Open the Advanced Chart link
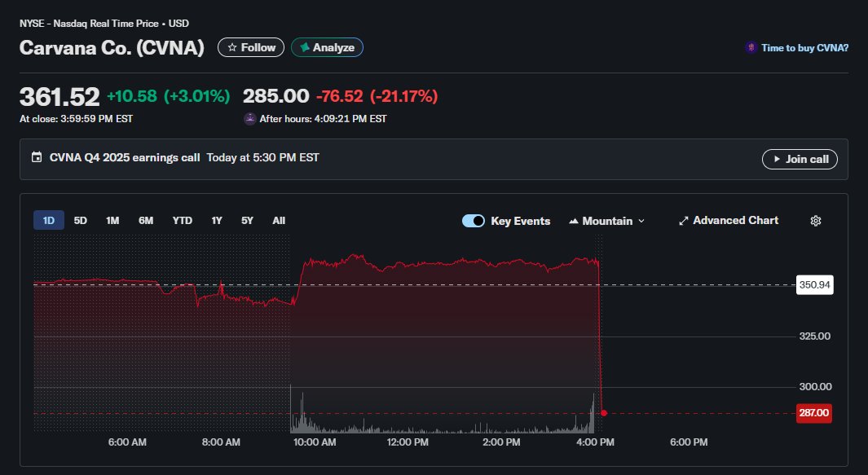868x475 pixels. 729,220
